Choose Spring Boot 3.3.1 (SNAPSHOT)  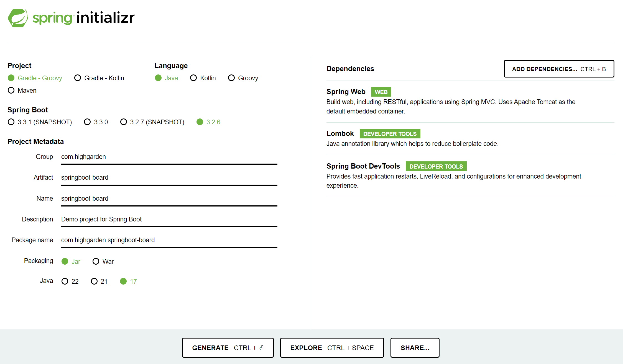coord(11,122)
